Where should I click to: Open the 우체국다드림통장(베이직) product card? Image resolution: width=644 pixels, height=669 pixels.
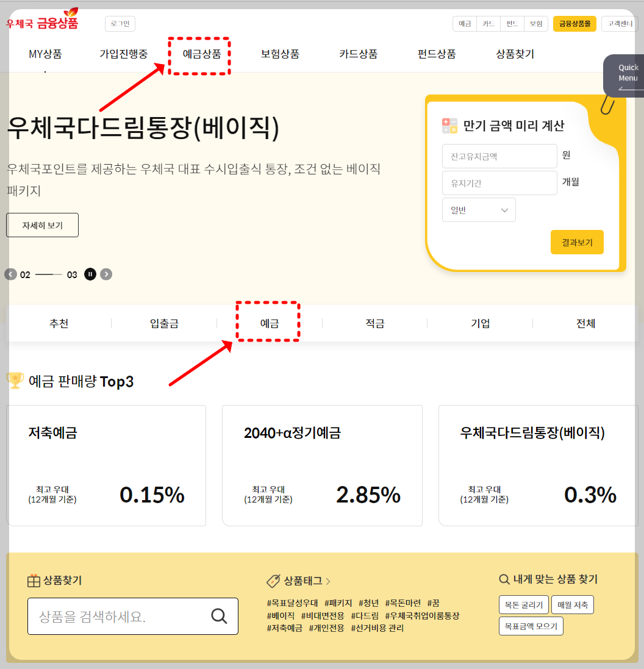[538, 465]
